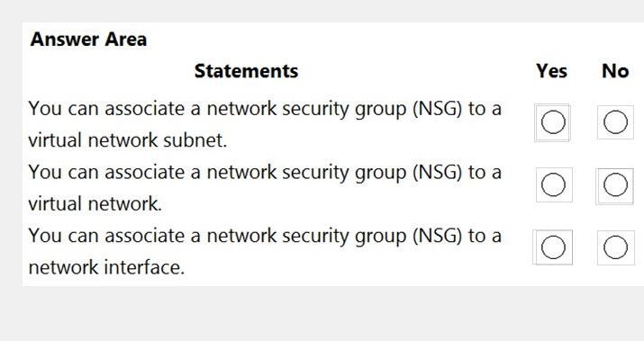644x341 pixels.
Task: Choose No for NSG to a virtual network
Action: pyautogui.click(x=615, y=184)
